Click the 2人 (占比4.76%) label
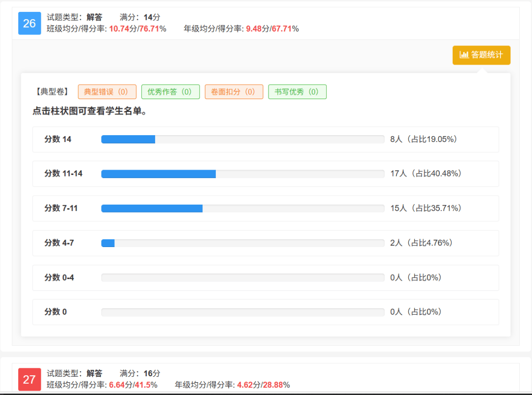 pos(421,243)
